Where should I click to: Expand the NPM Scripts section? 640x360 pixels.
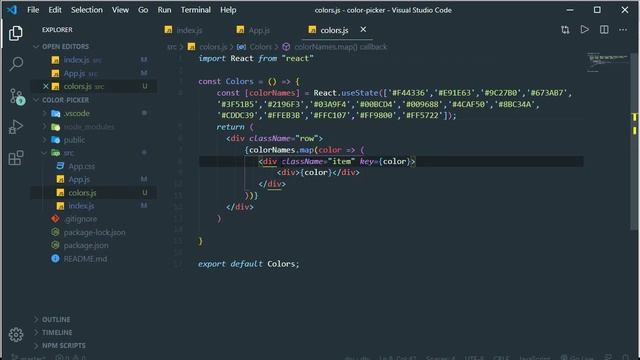[64, 346]
